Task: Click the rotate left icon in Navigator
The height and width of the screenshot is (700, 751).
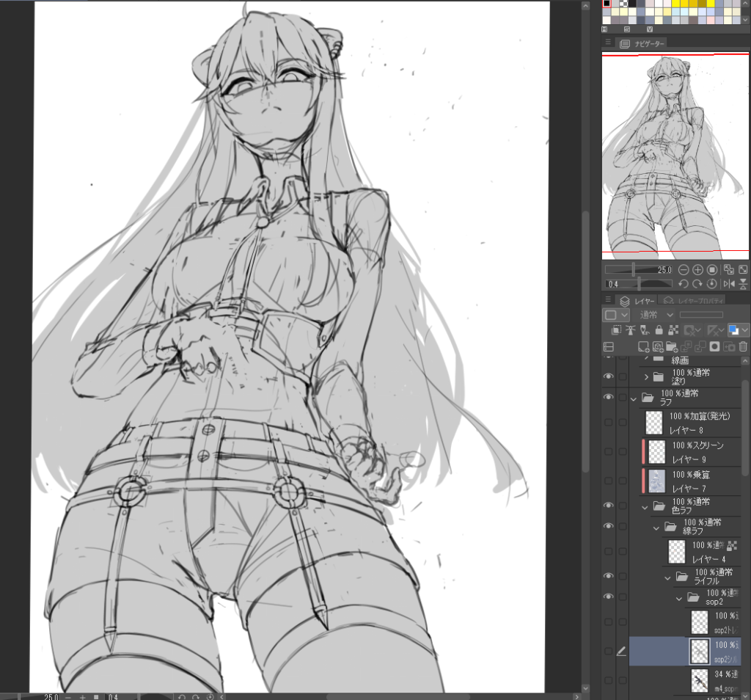Action: click(x=684, y=284)
